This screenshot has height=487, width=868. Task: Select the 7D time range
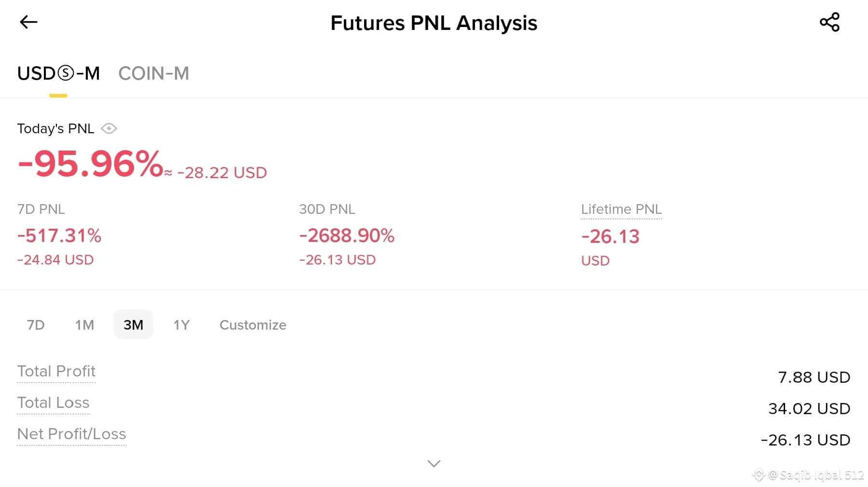coord(36,325)
